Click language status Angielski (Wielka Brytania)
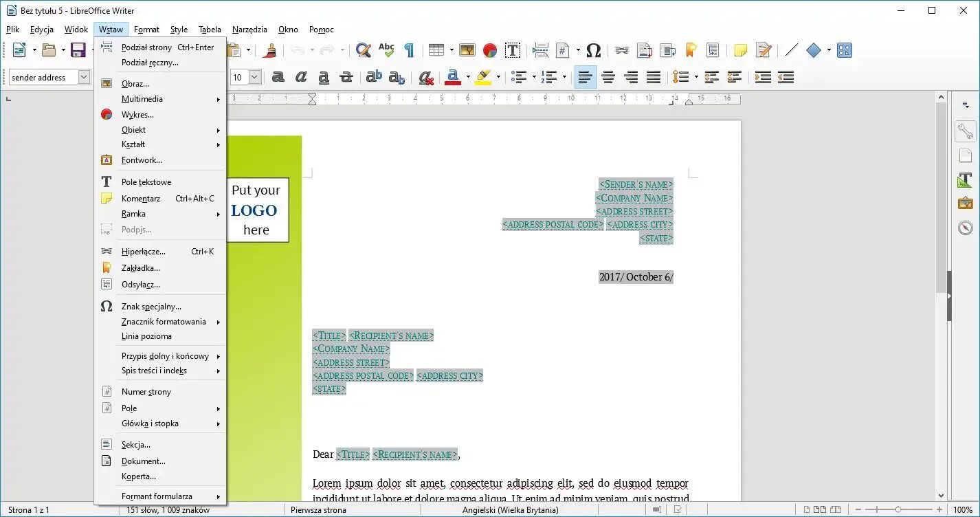This screenshot has width=980, height=517. coord(511,510)
